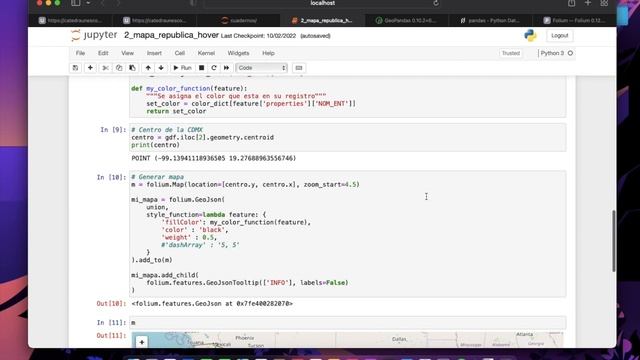This screenshot has height=360, width=640.
Task: Restart kernel and run all cells icon
Action: pyautogui.click(x=227, y=68)
